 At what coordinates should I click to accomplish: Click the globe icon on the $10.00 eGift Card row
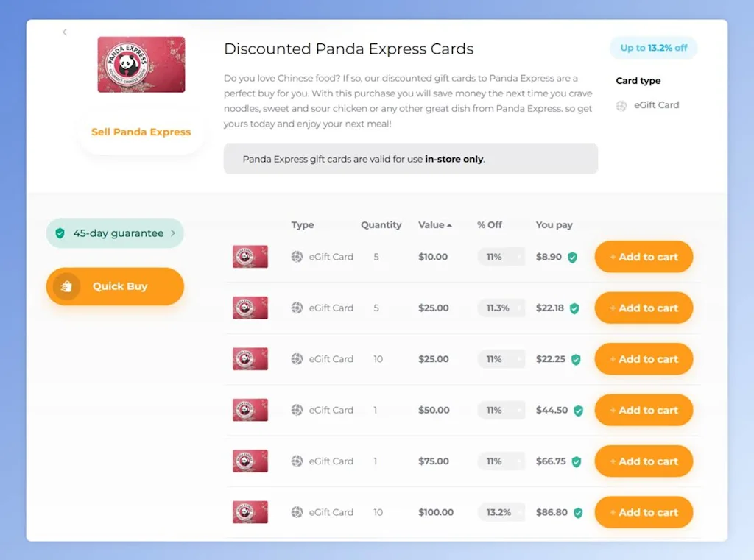[297, 257]
